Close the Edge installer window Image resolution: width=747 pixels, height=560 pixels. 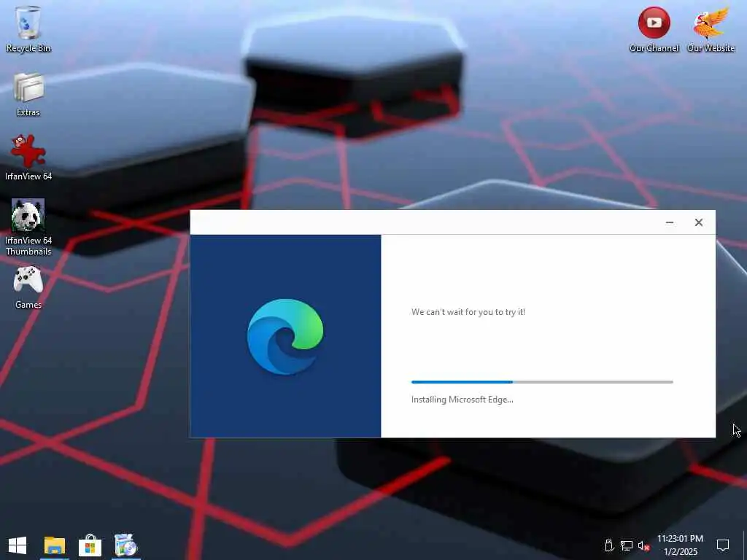(x=698, y=222)
